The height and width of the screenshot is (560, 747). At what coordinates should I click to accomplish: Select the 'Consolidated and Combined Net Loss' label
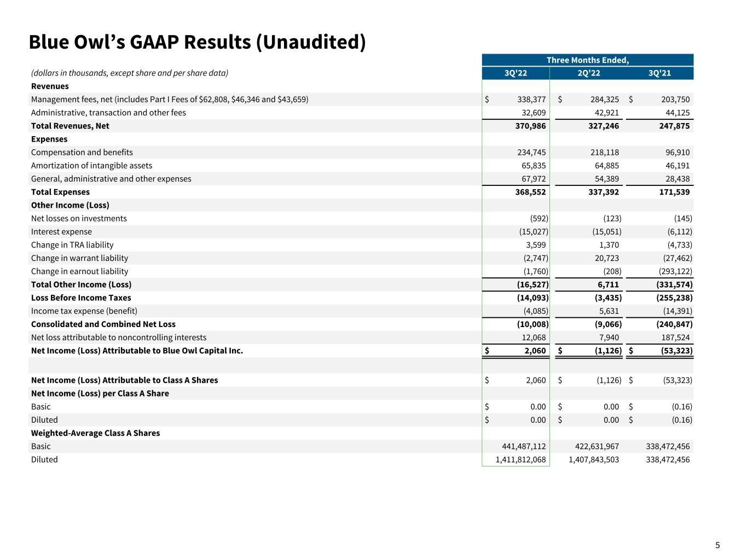[103, 324]
